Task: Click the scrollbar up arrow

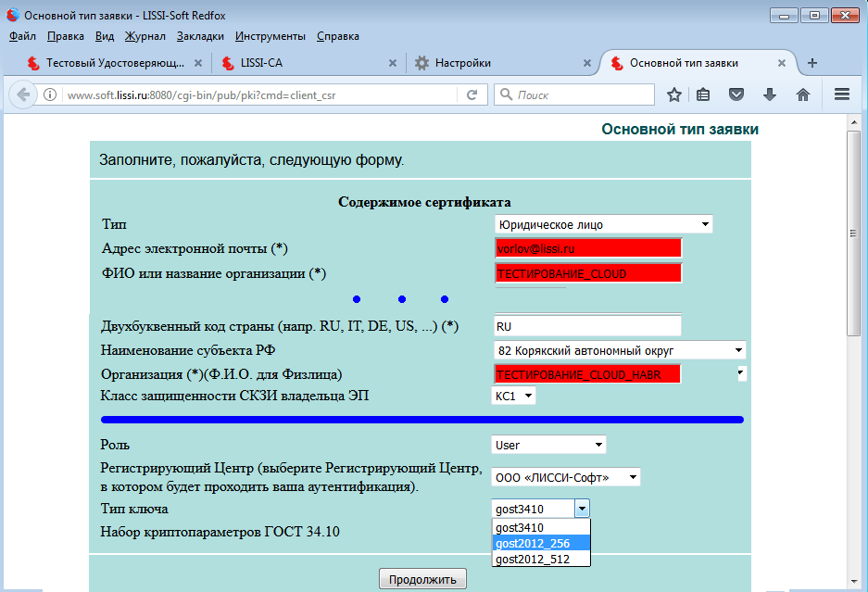Action: point(853,122)
